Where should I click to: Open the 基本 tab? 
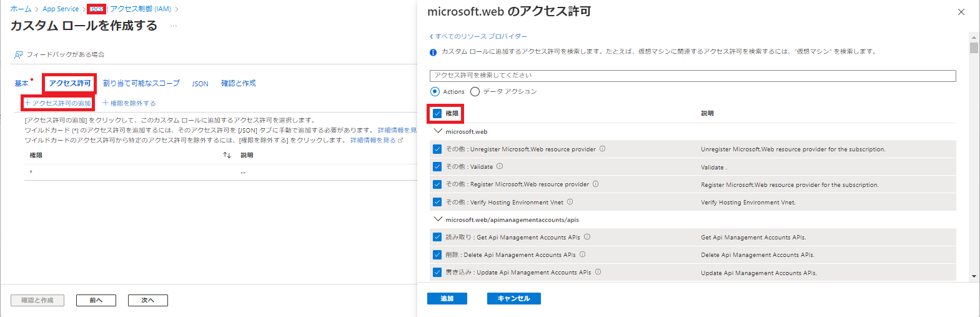pyautogui.click(x=22, y=83)
